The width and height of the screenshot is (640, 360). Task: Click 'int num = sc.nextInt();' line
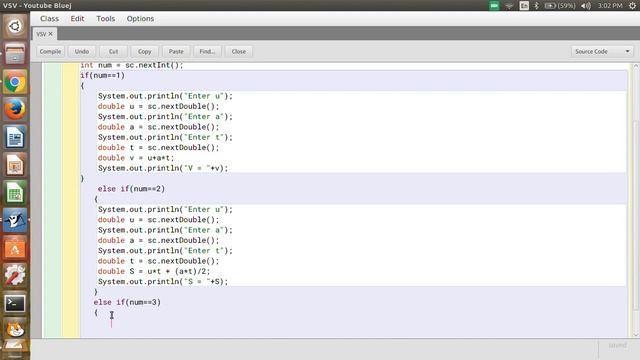(x=132, y=65)
